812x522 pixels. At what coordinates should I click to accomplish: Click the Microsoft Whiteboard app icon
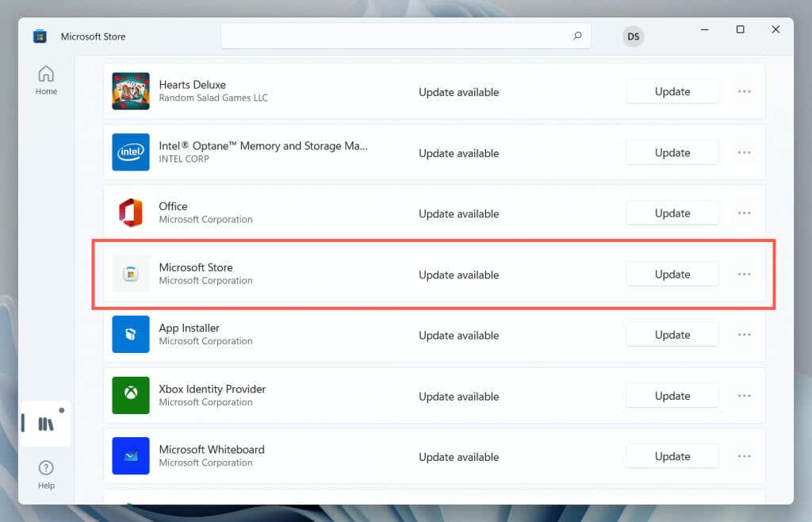point(131,455)
